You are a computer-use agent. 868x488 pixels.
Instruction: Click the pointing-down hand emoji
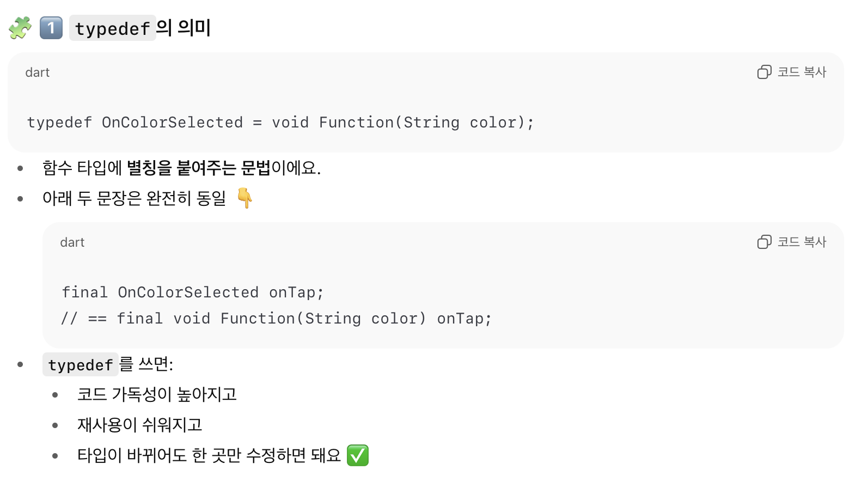(245, 198)
